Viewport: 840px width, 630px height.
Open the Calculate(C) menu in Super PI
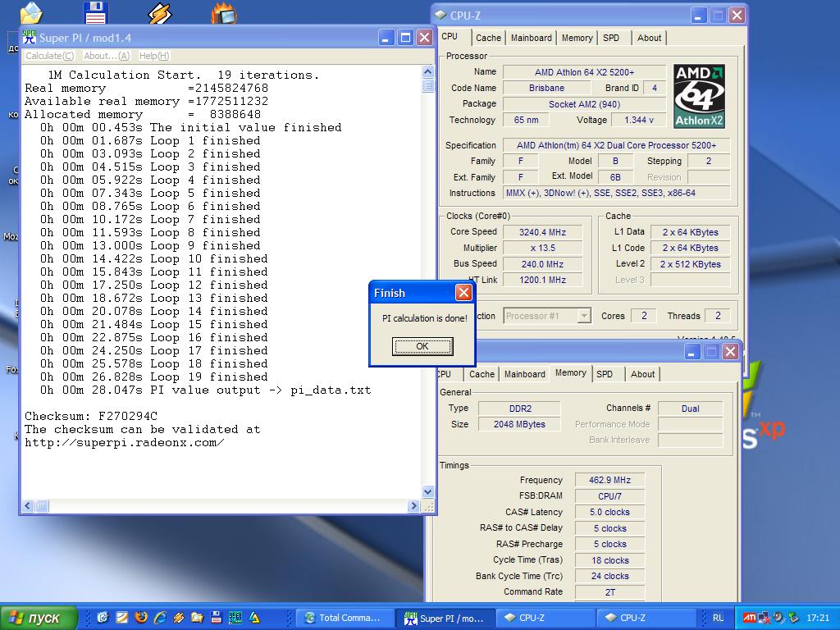coord(49,56)
